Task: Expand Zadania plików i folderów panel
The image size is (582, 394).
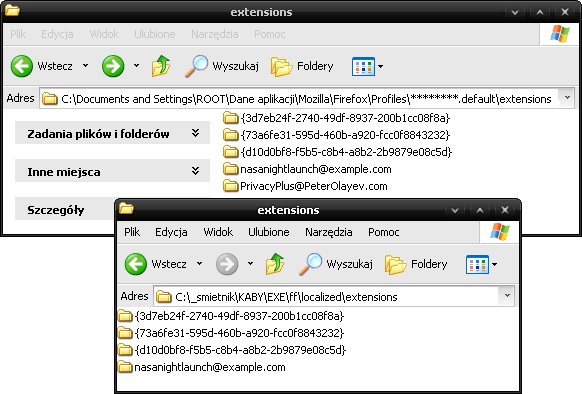Action: click(112, 133)
